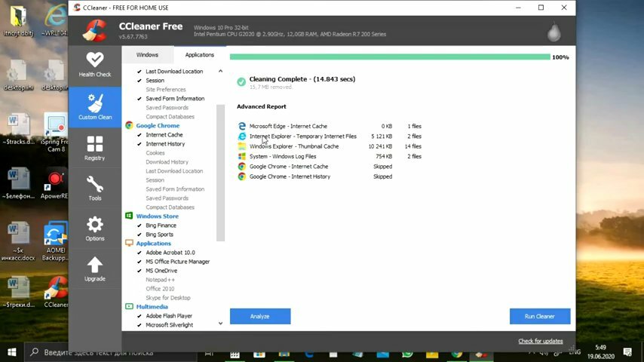Uncheck MS OneDrive
Screen dimensions: 644x362
[140, 271]
